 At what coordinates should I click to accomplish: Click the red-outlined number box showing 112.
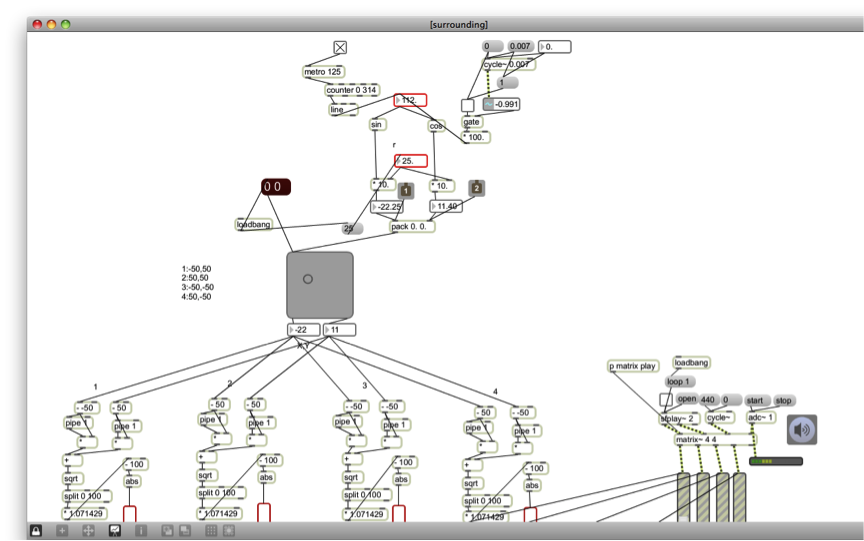pos(410,100)
